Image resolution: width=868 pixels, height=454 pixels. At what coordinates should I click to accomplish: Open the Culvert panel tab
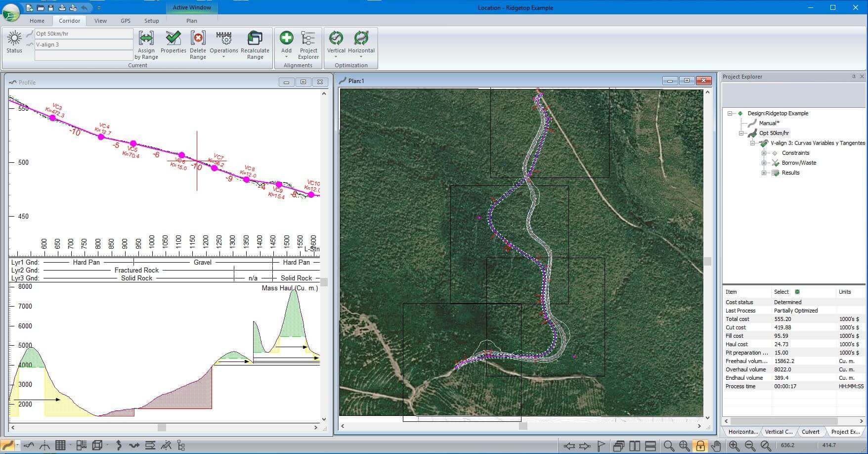[810, 432]
